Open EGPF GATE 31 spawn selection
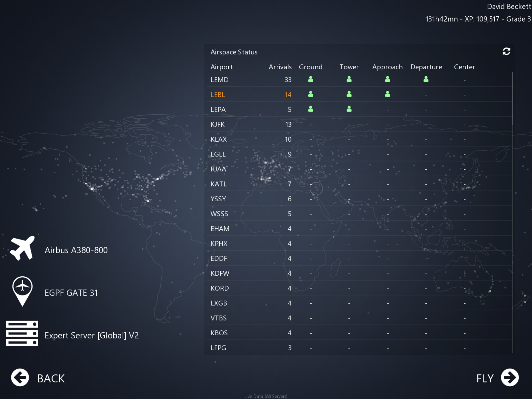The image size is (532, 399). 71,293
